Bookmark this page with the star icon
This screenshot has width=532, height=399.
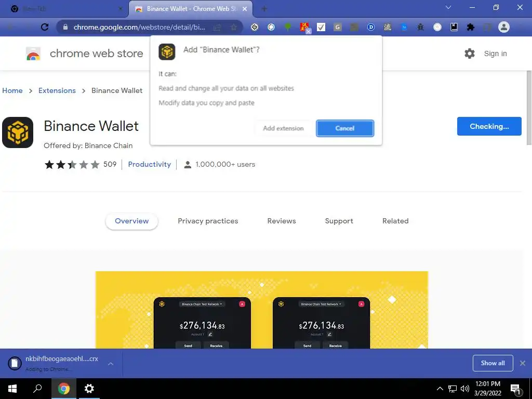point(234,27)
